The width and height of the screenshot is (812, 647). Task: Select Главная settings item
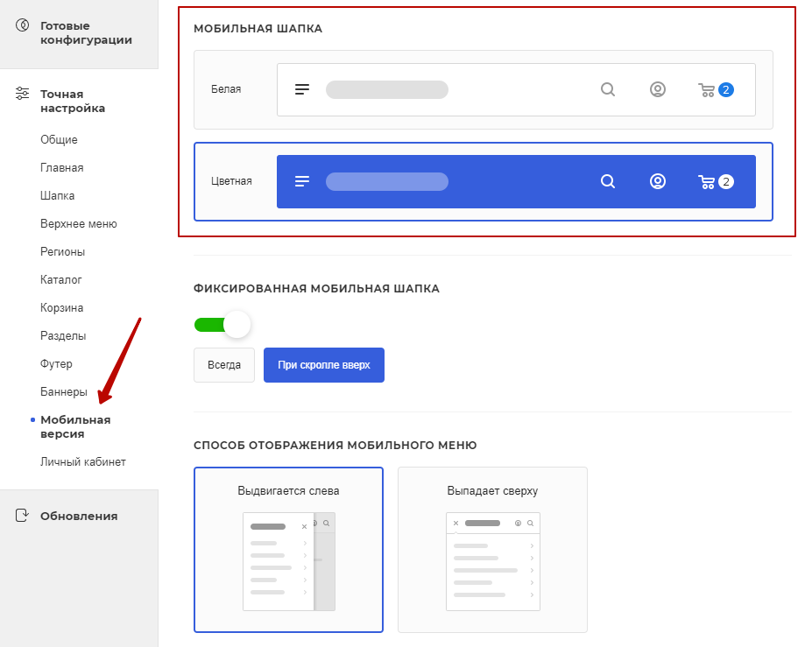(61, 168)
